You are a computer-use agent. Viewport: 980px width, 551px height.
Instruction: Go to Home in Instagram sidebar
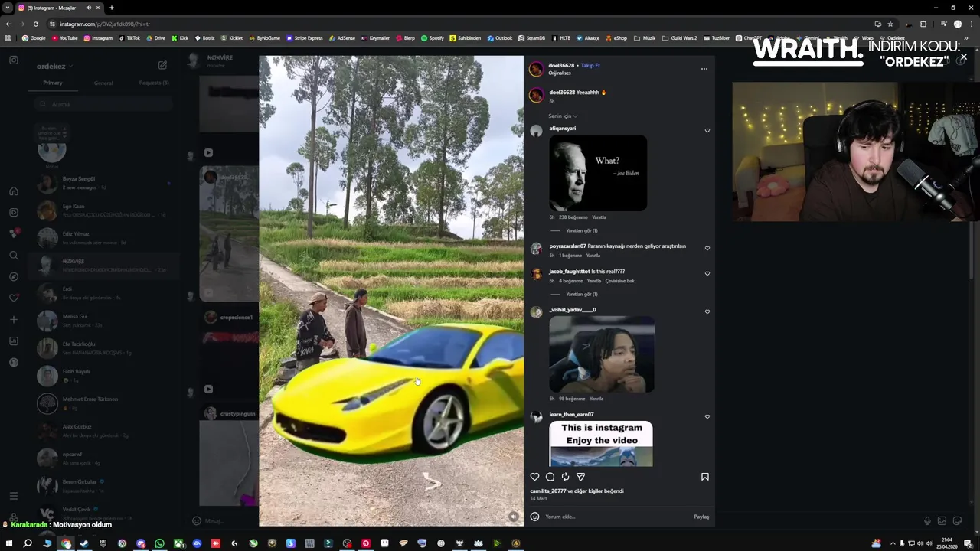(14, 191)
